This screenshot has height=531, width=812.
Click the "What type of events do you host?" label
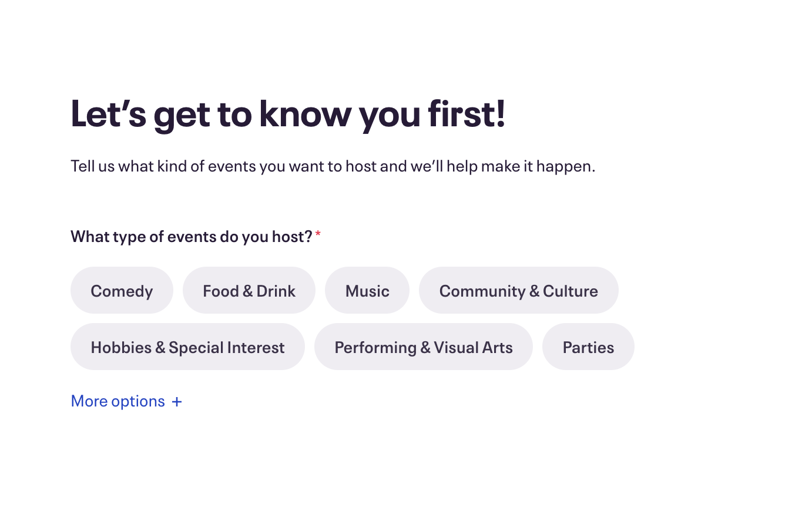click(191, 237)
